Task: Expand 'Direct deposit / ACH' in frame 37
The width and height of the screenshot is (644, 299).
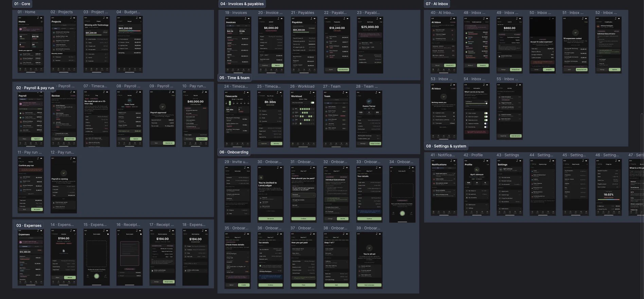Action: [x=303, y=249]
